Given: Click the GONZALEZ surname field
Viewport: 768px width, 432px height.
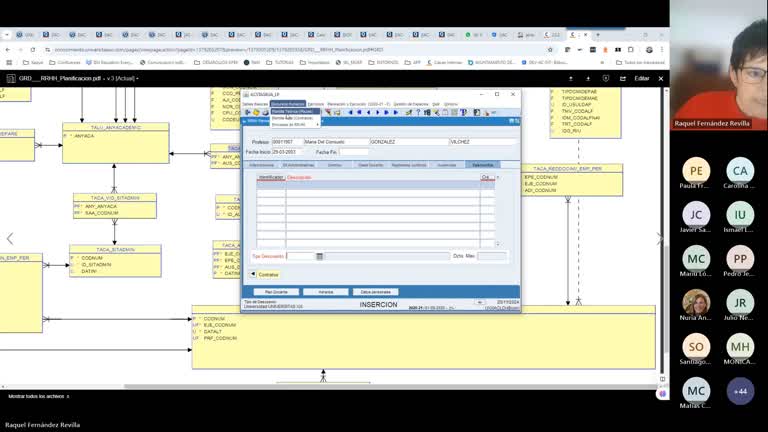Looking at the screenshot, I should coord(409,142).
